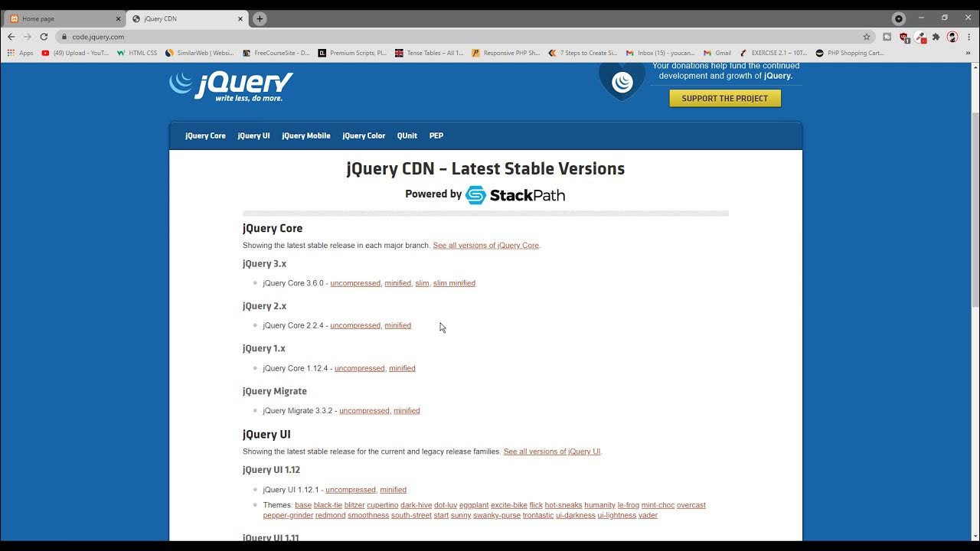Screen dimensions: 980x551
Task: Open jQuery Core 3.6.0 slim minified link
Action: 454,283
